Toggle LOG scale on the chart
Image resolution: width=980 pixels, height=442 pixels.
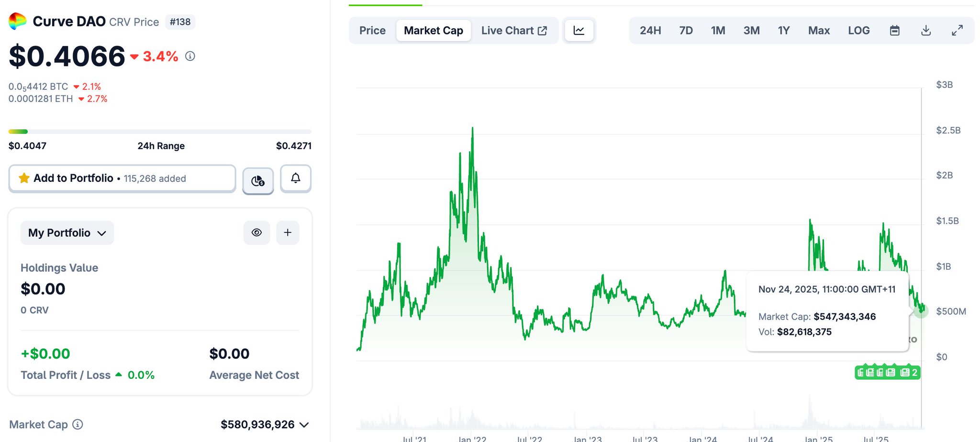click(x=858, y=31)
